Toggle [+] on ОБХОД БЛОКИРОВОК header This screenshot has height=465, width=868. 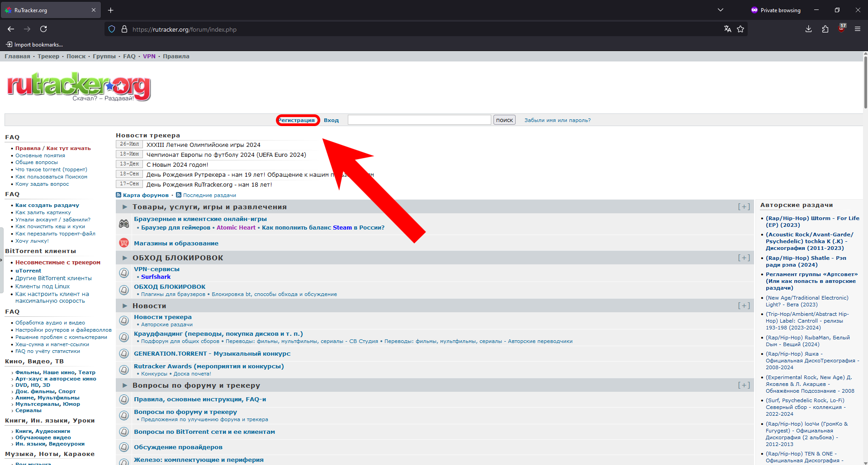click(744, 258)
